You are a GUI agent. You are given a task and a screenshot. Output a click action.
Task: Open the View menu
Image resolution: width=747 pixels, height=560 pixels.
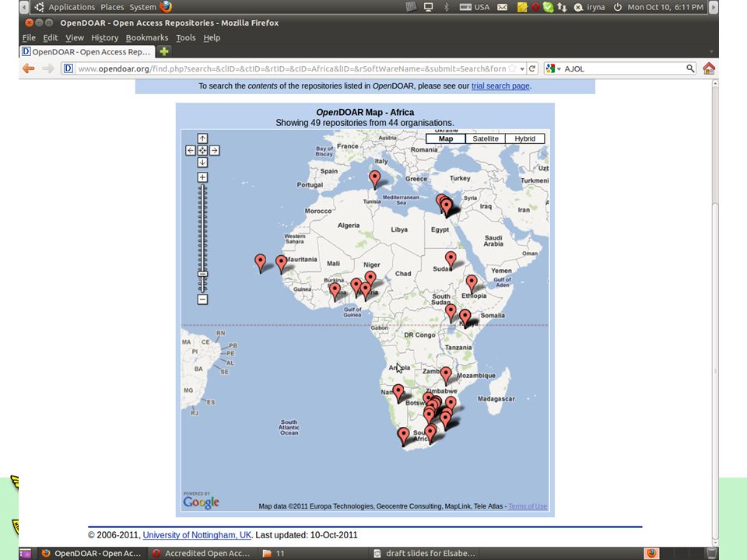[x=75, y=37]
